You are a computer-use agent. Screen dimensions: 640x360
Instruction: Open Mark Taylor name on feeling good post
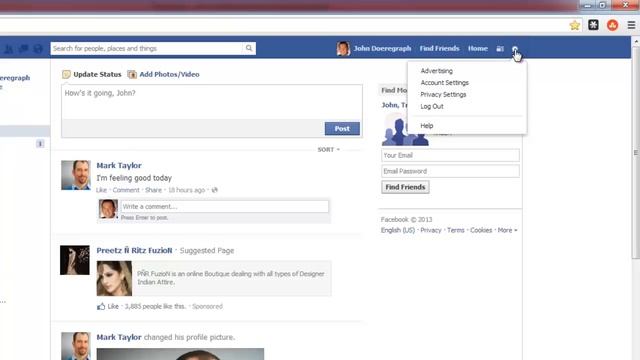coord(119,165)
